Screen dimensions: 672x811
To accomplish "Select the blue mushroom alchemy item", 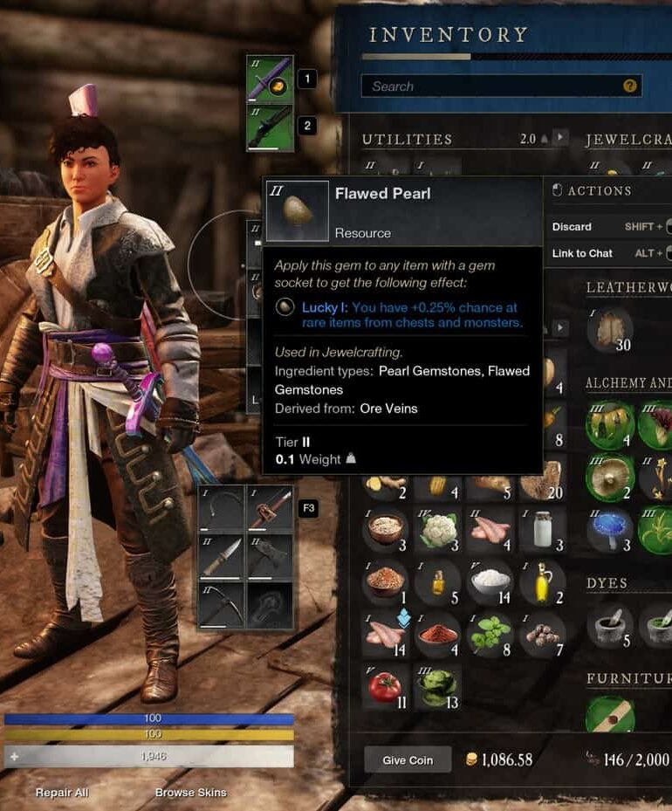I will (610, 530).
